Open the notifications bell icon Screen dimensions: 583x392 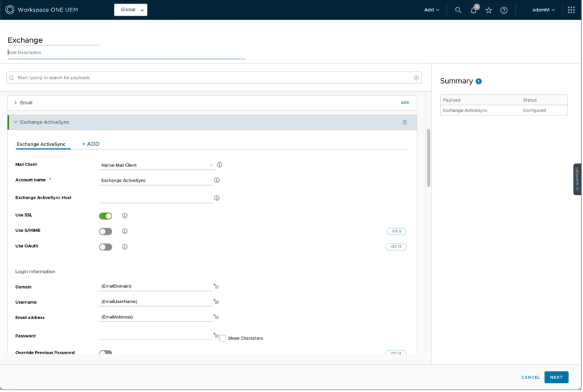pyautogui.click(x=474, y=10)
